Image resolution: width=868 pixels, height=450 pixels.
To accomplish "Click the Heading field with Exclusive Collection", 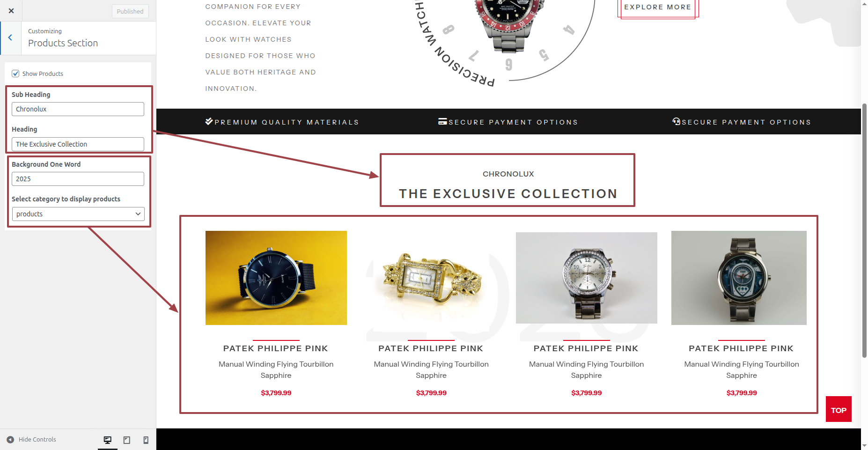I will [x=78, y=144].
